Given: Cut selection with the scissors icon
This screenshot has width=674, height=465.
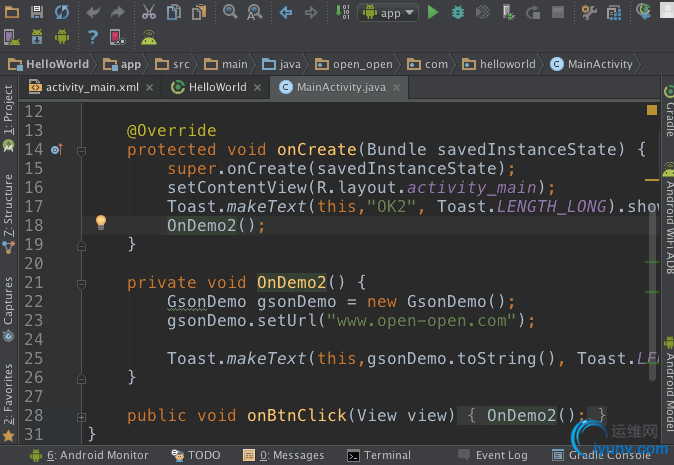Looking at the screenshot, I should click(149, 12).
